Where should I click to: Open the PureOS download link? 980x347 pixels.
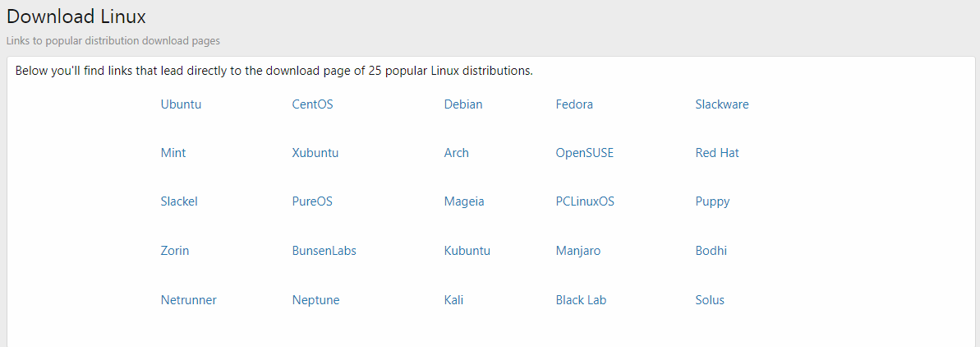(x=312, y=201)
